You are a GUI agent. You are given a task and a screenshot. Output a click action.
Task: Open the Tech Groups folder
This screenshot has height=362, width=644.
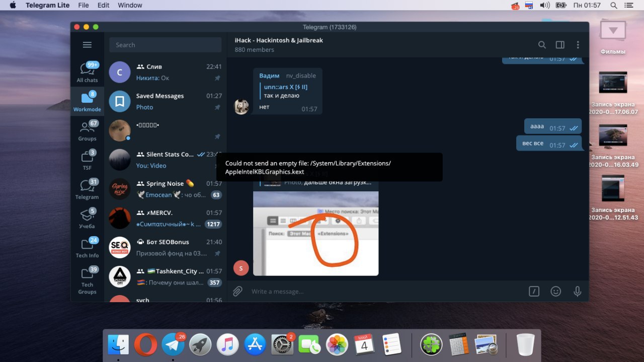click(87, 280)
